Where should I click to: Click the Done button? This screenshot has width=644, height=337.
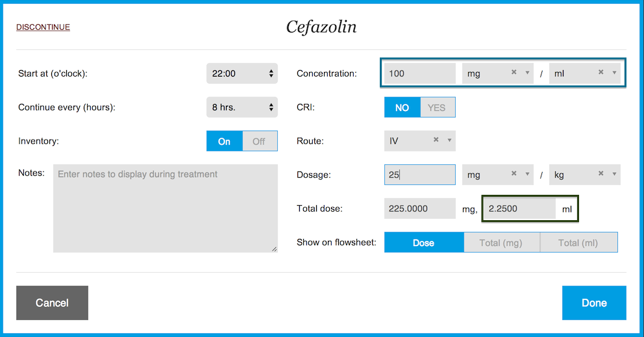(x=594, y=303)
